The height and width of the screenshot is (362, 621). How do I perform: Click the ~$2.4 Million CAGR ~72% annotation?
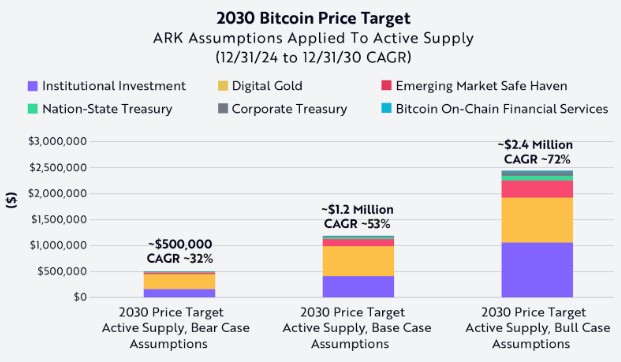pos(536,152)
